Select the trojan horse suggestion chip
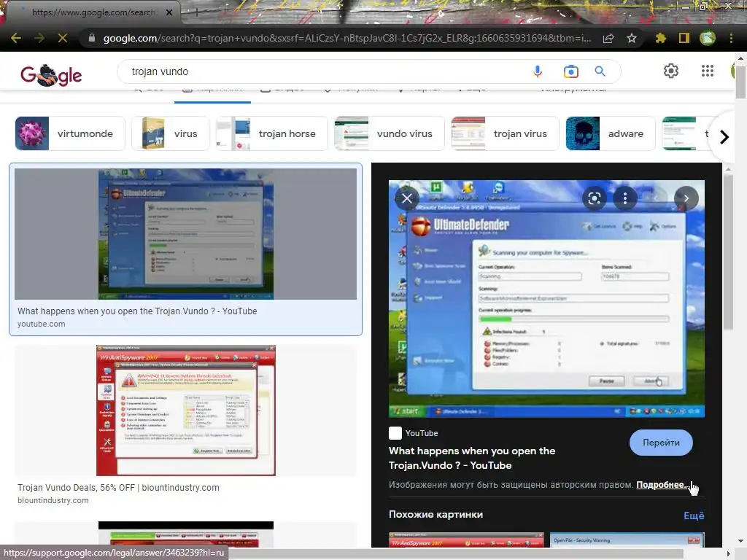 (x=272, y=133)
